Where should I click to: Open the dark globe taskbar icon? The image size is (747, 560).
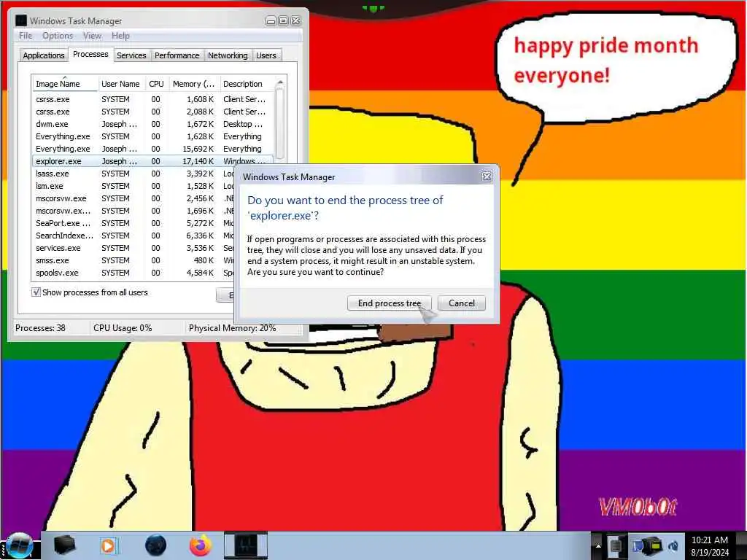point(155,545)
